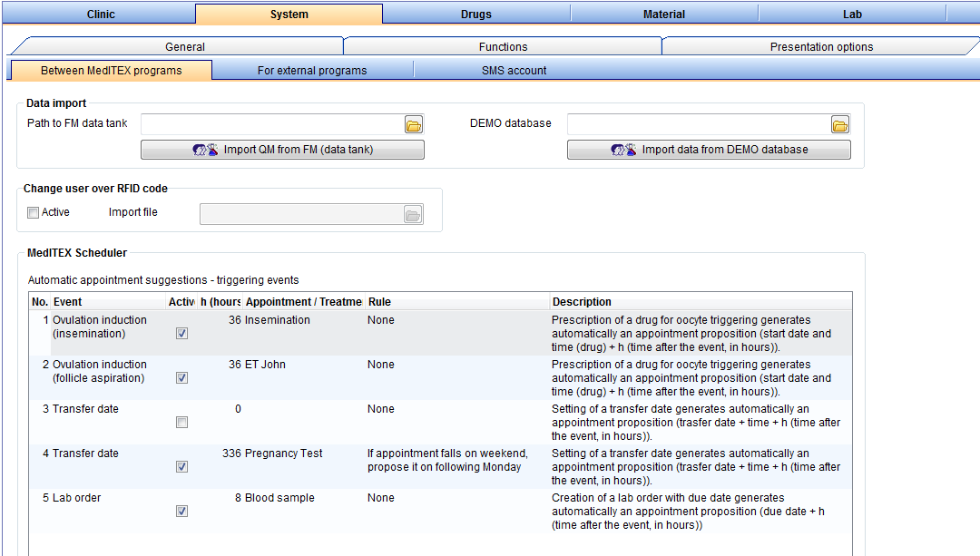Viewport: 980px width, 556px height.
Task: Go to the Lab tab
Action: point(852,14)
